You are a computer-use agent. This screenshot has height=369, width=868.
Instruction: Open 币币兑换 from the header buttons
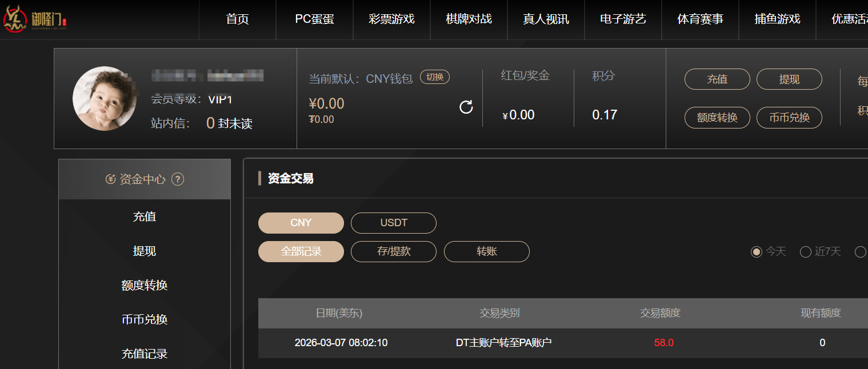789,118
